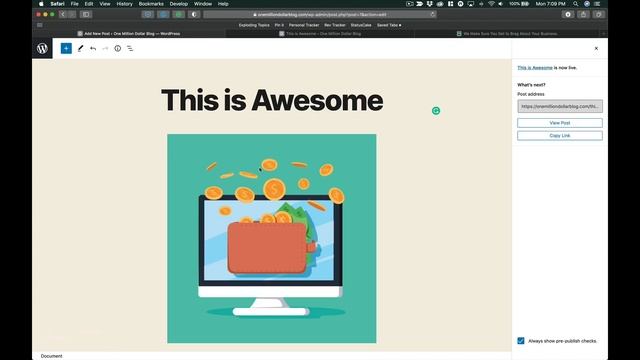640x360 pixels.
Task: Open the View menu
Action: (105, 4)
